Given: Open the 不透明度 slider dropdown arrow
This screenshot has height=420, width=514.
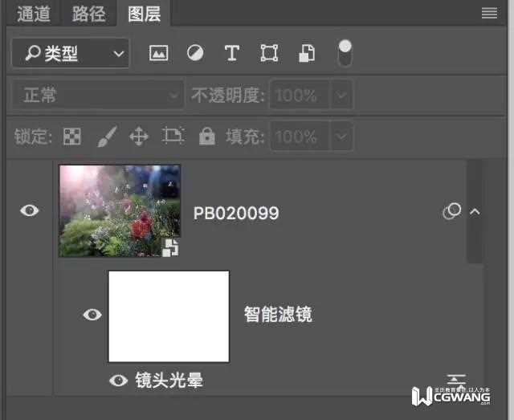Looking at the screenshot, I should click(x=341, y=96).
